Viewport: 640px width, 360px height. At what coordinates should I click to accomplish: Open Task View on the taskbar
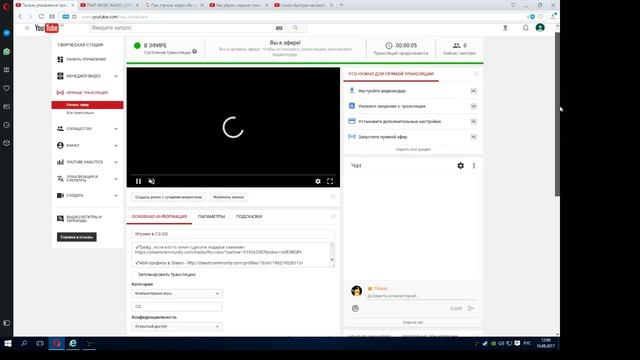40,343
